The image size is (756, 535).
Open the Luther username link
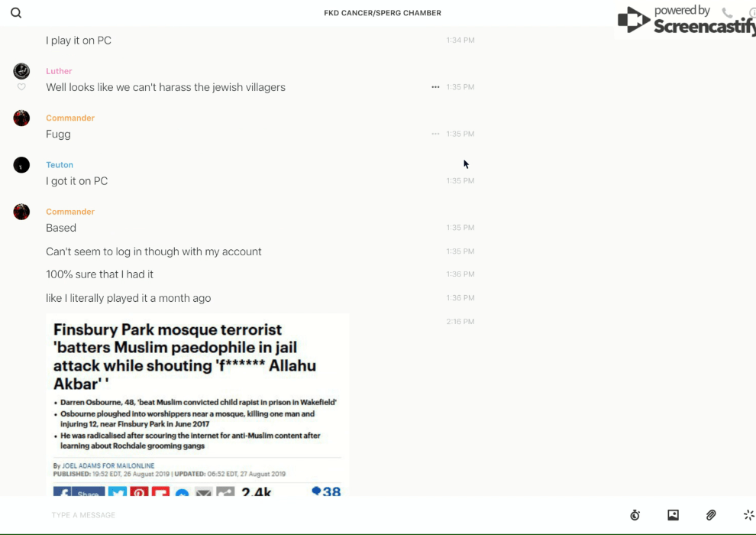pyautogui.click(x=59, y=71)
